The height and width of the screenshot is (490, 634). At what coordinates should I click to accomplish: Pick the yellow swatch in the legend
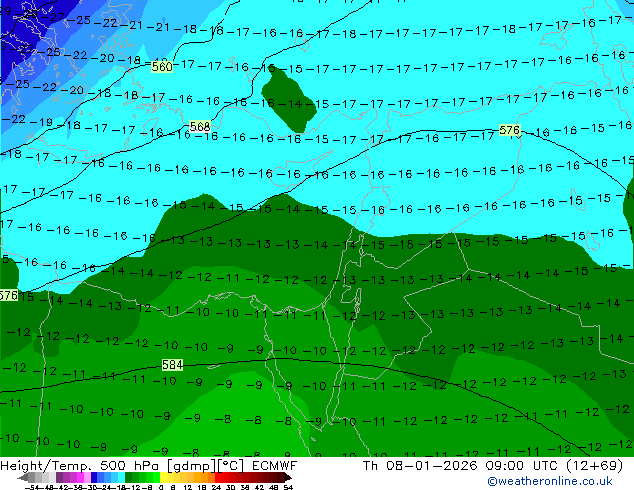(x=163, y=478)
